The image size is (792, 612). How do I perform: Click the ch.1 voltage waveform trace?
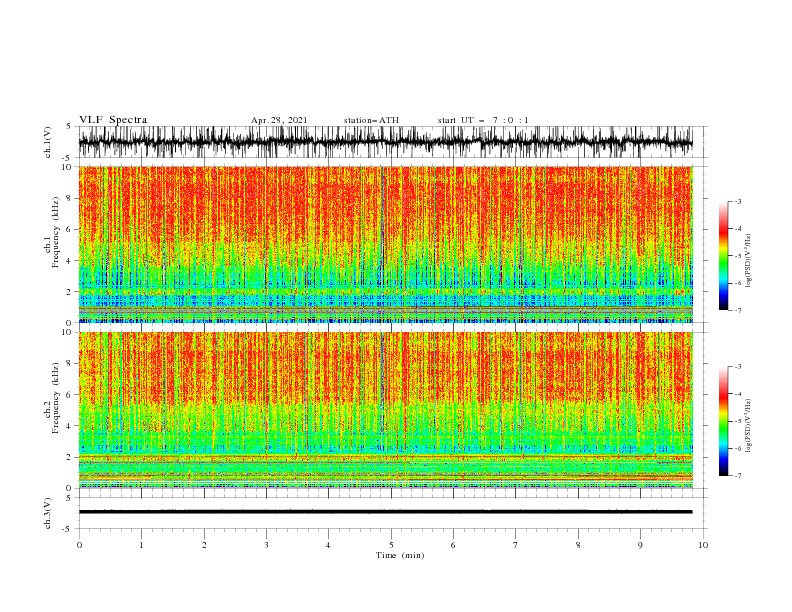pos(385,142)
